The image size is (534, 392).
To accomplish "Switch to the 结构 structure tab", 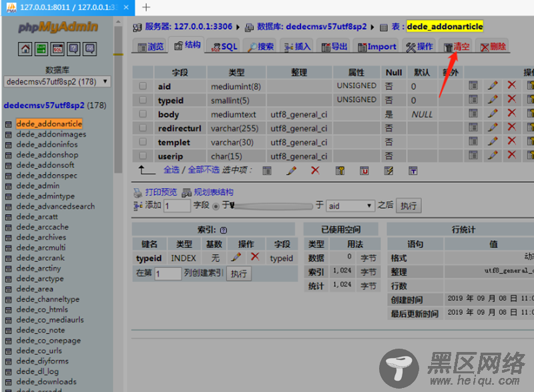I will 187,45.
